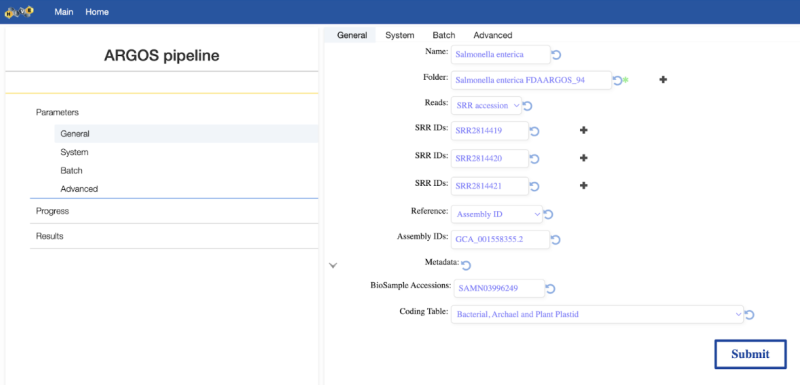Reset the BioSample Accessions field
Screen dimensions: 800x389
[550, 289]
